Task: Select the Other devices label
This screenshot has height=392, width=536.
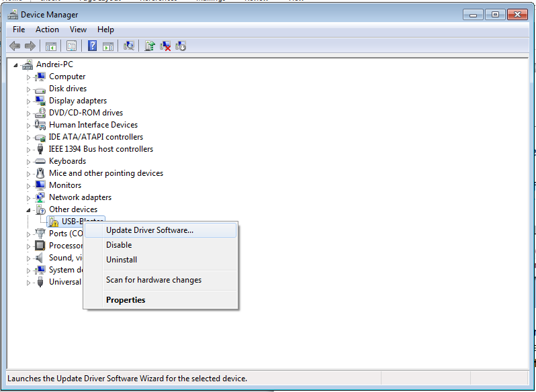Action: pyautogui.click(x=73, y=209)
